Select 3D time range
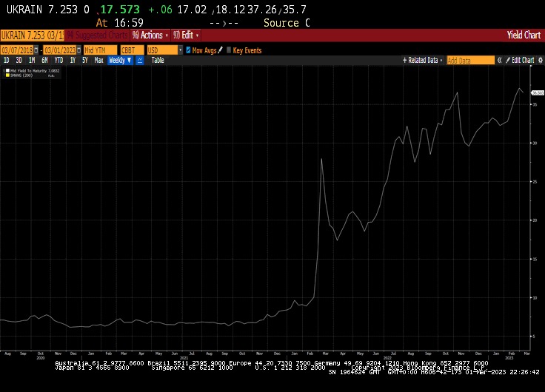This screenshot has width=545, height=392. 19,61
